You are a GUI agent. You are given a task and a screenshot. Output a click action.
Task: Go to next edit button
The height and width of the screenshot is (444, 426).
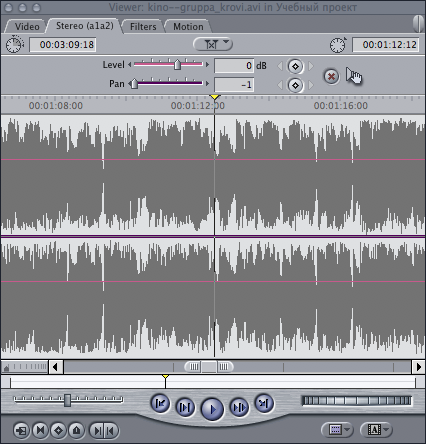click(x=264, y=404)
